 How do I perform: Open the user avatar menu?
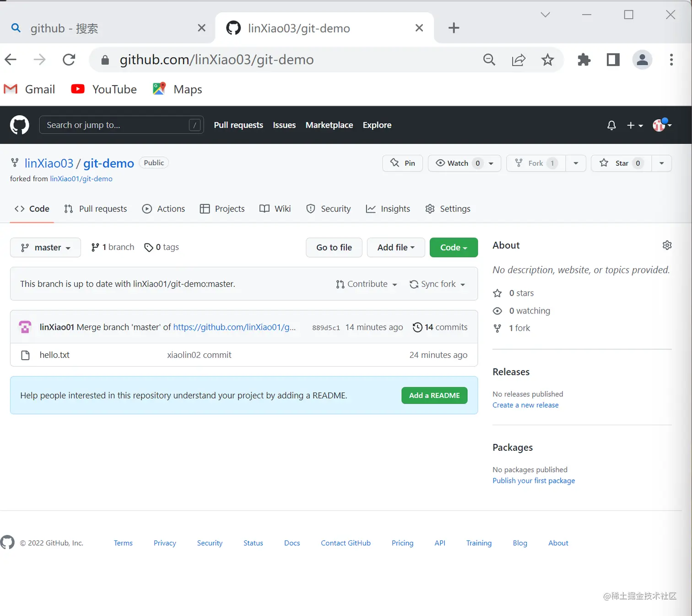click(x=662, y=124)
